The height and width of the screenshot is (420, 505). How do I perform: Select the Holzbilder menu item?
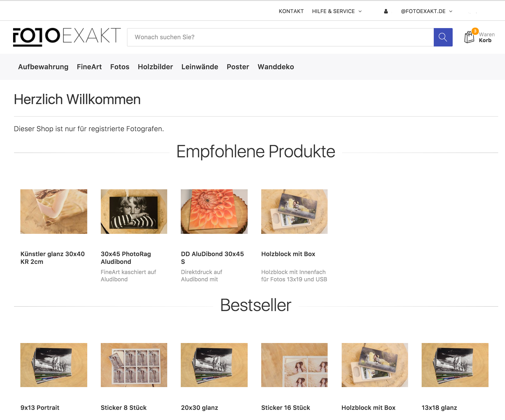pyautogui.click(x=155, y=67)
